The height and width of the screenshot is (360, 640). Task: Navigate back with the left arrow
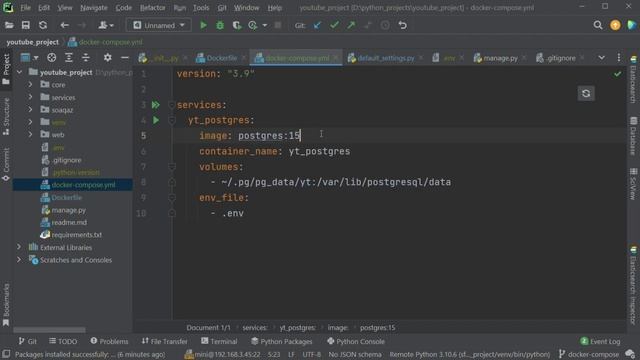(x=64, y=25)
